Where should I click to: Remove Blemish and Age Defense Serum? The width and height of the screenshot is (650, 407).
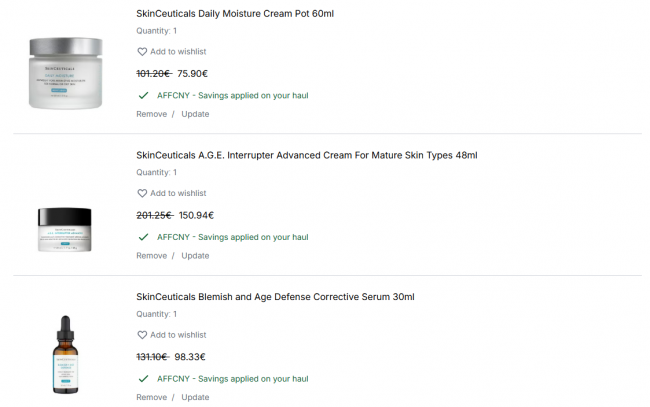click(151, 397)
